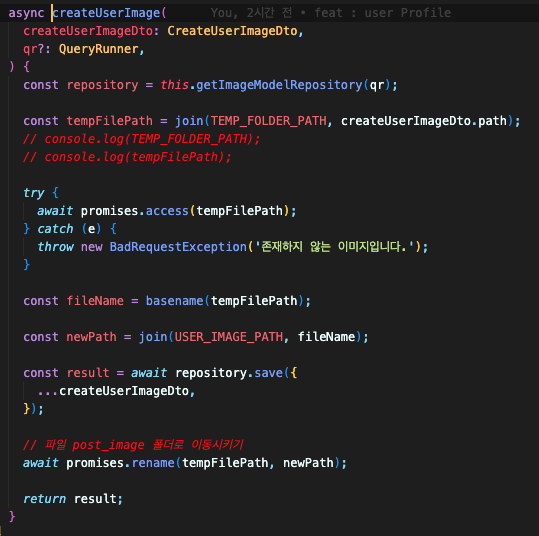
Task: Click the Korean string '존재하지 않는 이미지입니다.'
Action: click(x=334, y=247)
